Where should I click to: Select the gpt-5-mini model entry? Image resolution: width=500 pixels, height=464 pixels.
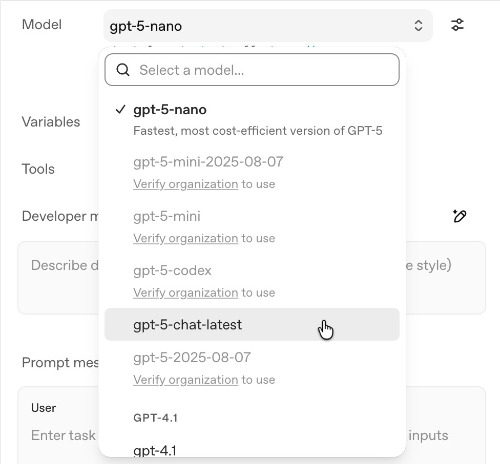(x=252, y=227)
